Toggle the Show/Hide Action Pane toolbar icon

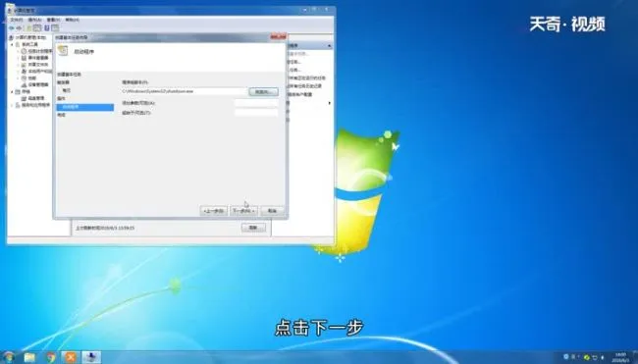(55, 28)
